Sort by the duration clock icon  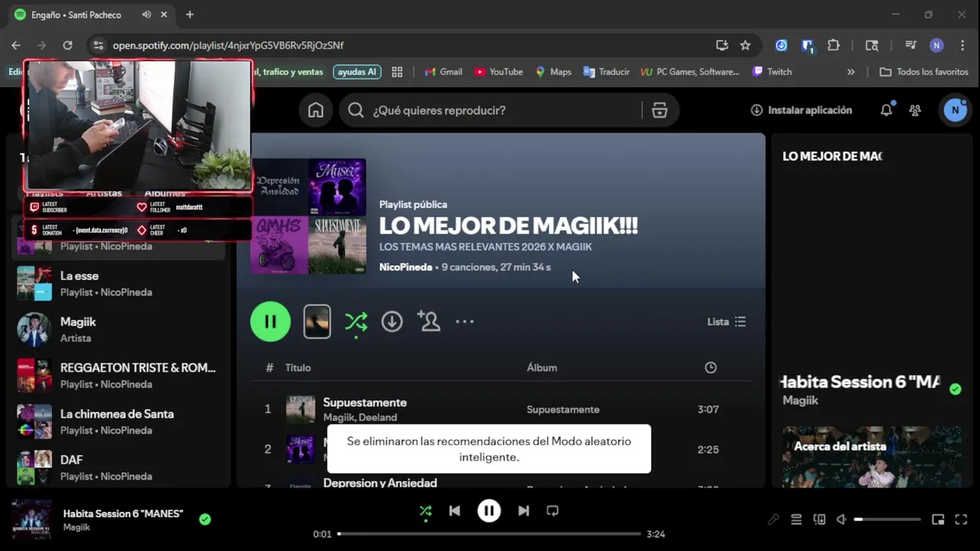pyautogui.click(x=710, y=367)
